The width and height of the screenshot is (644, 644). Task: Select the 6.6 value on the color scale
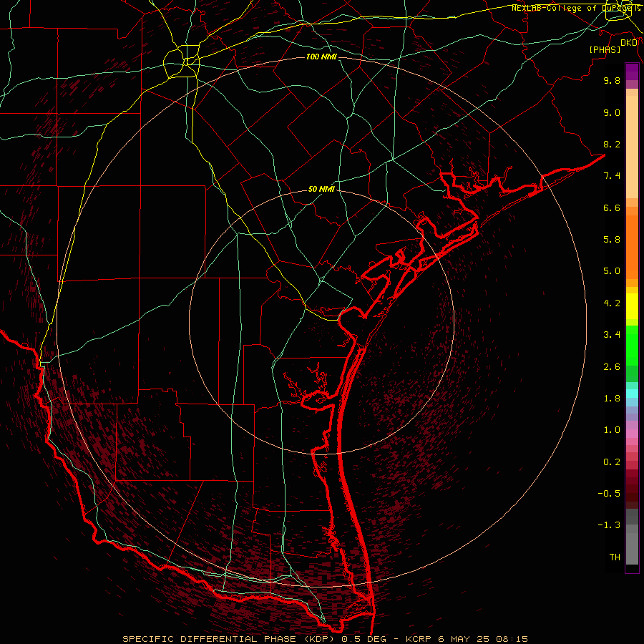tap(612, 208)
